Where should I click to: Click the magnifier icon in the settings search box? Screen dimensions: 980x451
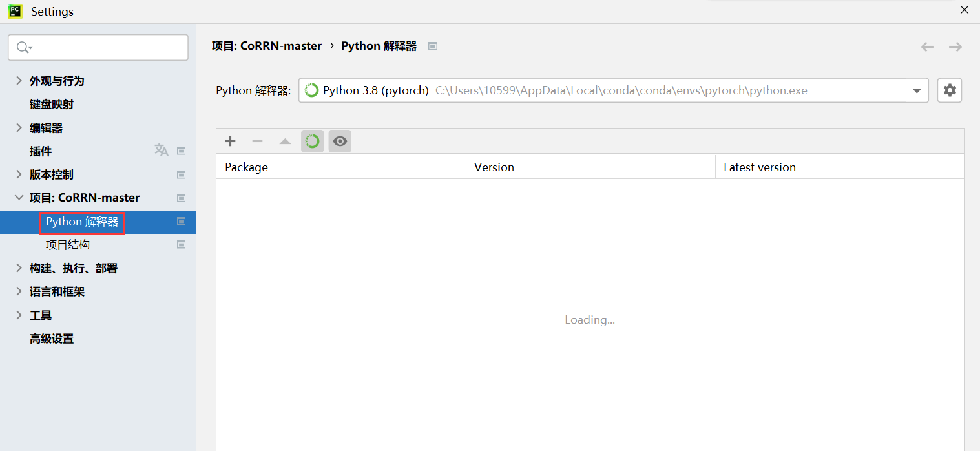click(24, 47)
